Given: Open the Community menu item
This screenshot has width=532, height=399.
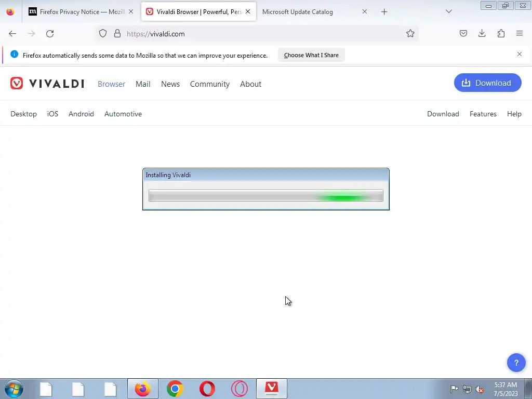Looking at the screenshot, I should tap(210, 84).
